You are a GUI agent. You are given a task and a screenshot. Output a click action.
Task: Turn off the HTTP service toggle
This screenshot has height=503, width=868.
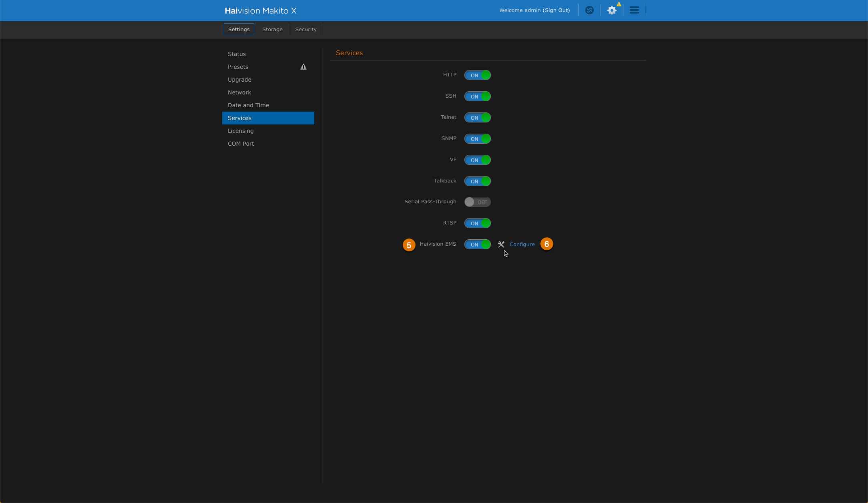(x=477, y=75)
